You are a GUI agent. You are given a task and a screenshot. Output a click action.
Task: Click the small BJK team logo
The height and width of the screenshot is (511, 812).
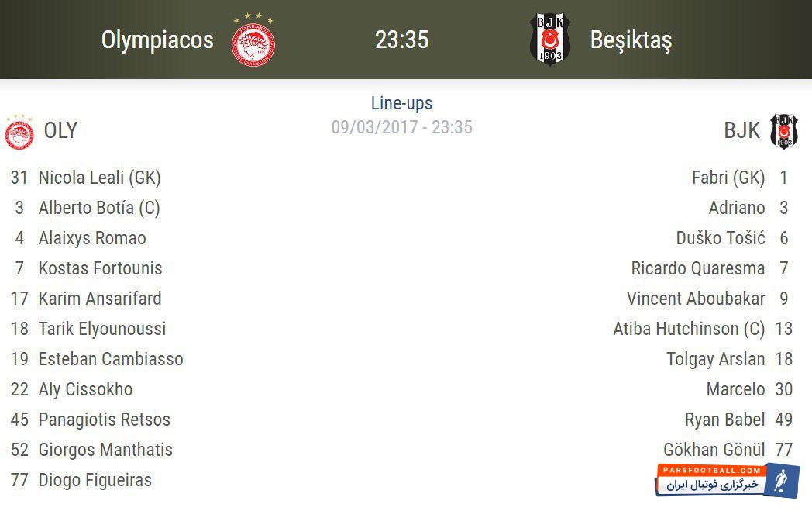(783, 131)
